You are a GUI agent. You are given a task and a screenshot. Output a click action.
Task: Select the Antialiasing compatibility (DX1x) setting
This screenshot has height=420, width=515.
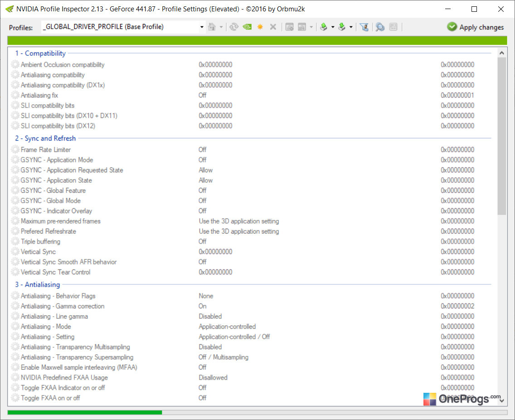click(x=63, y=85)
